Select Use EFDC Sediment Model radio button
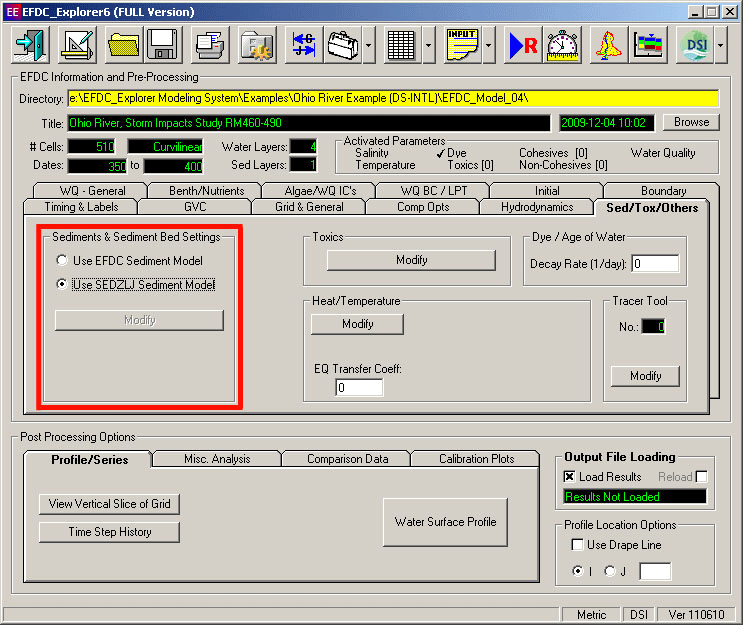This screenshot has width=743, height=625. pos(62,260)
